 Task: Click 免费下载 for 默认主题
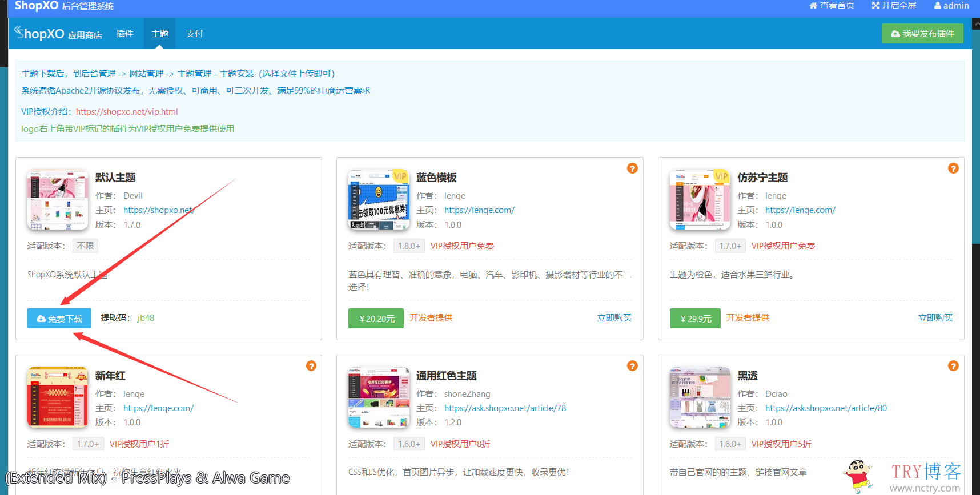click(x=59, y=319)
